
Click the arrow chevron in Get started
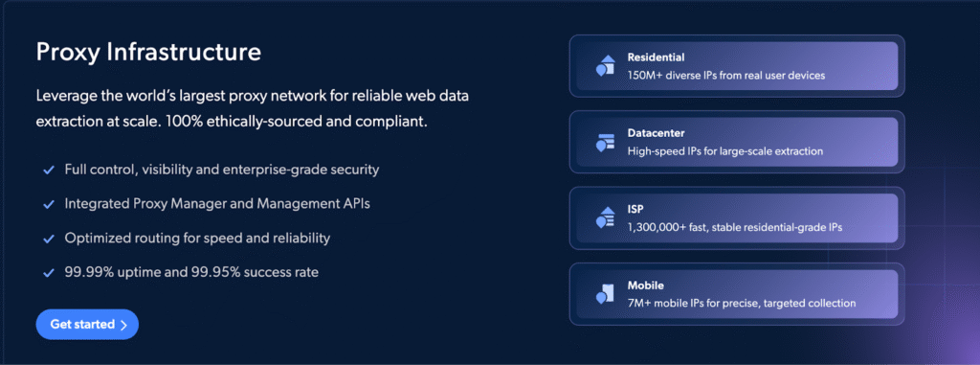[123, 325]
